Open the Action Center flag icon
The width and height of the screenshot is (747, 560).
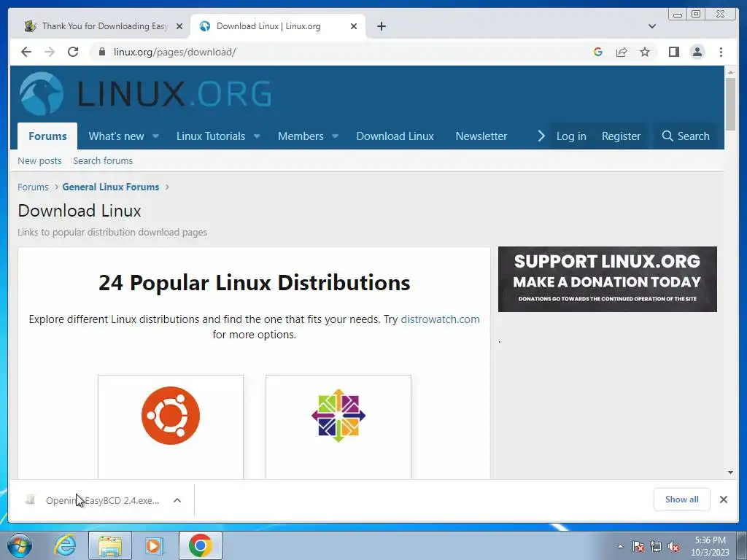pyautogui.click(x=638, y=546)
